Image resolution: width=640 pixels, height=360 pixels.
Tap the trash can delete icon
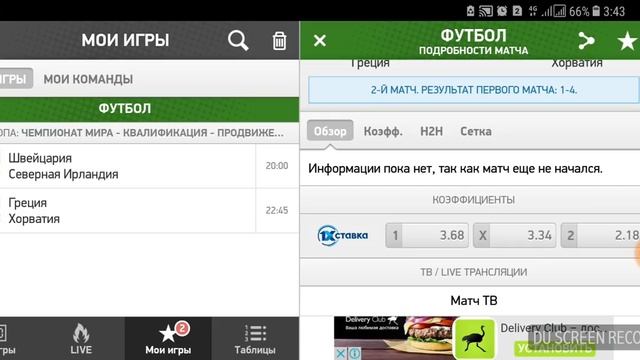[x=279, y=41]
